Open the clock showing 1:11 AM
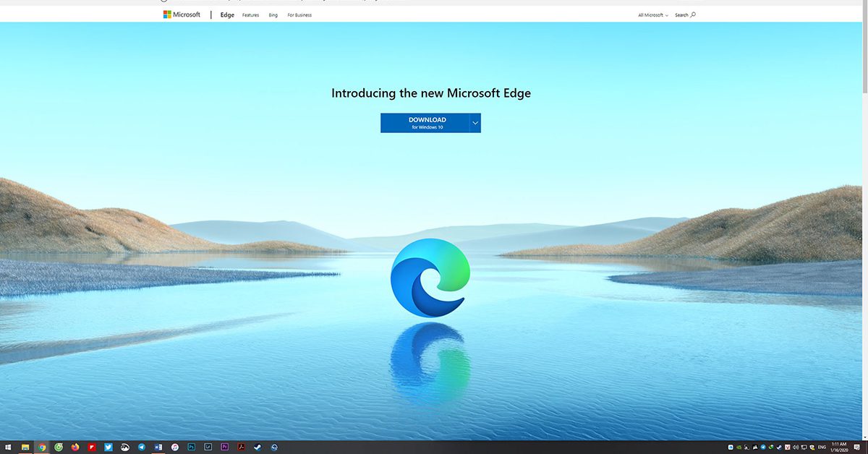This screenshot has width=868, height=454. (839, 447)
